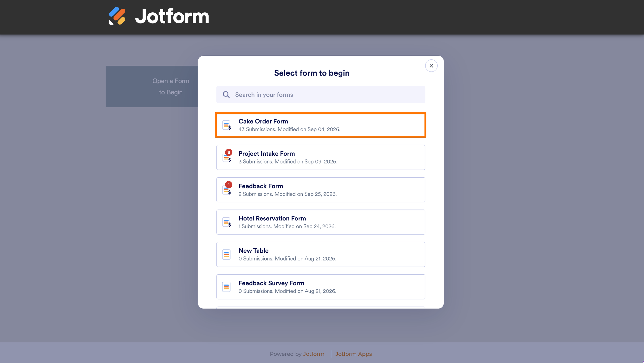Click the New Table form icon

226,254
